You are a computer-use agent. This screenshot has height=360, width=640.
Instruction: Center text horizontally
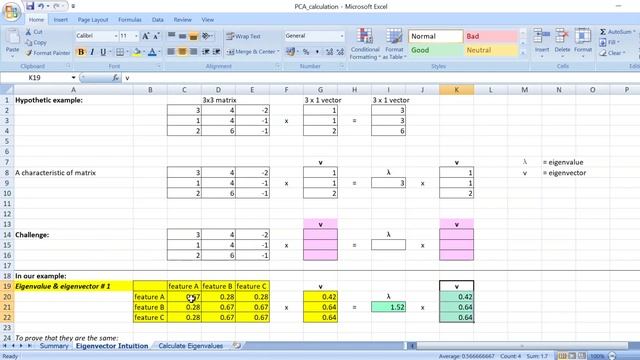tap(182, 52)
